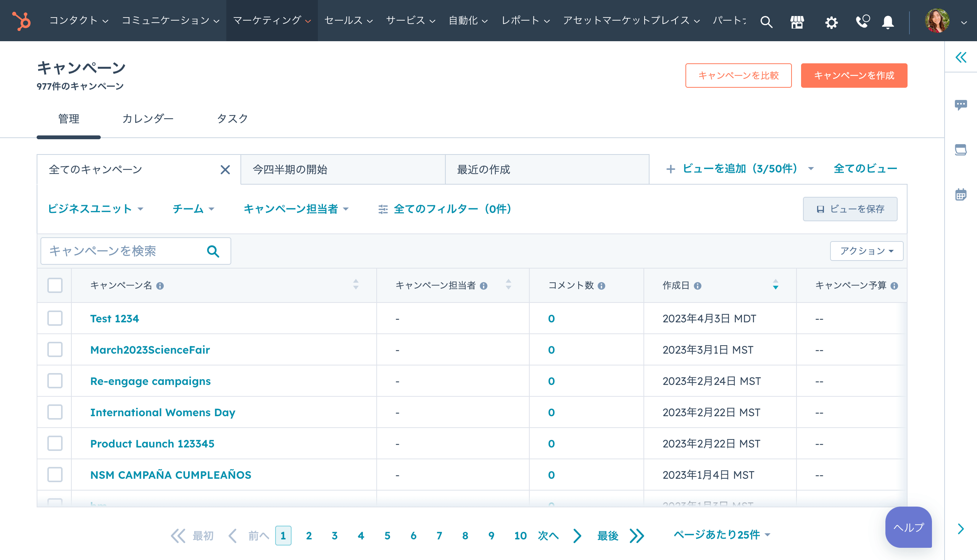Viewport: 977px width, 560px height.
Task: Go to page 5 in pagination
Action: pyautogui.click(x=387, y=536)
